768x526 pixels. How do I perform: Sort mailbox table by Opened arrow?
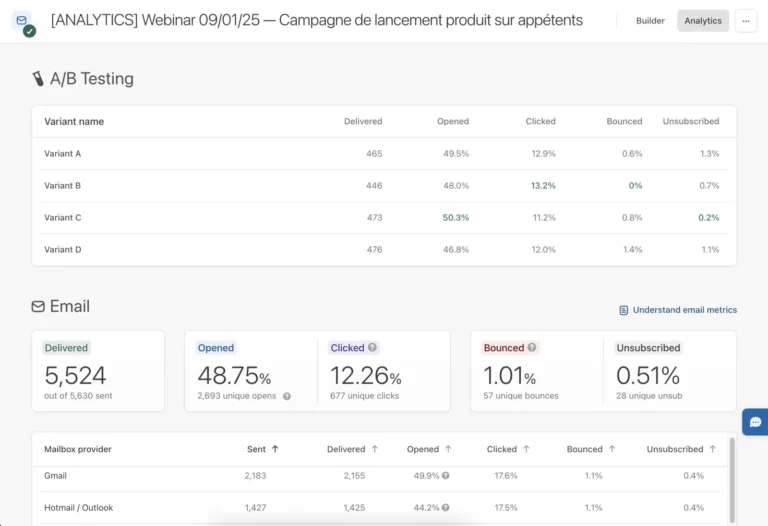[x=448, y=449]
